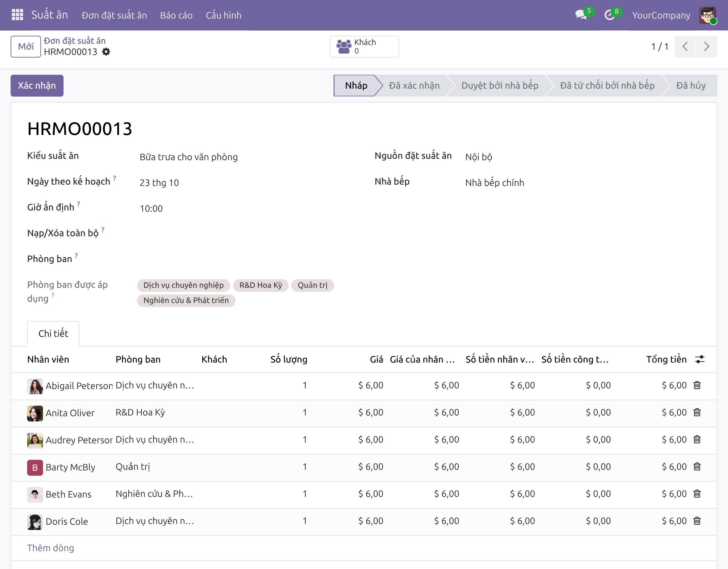Open the apps grid menu icon
Image resolution: width=728 pixels, height=569 pixels.
pos(17,15)
